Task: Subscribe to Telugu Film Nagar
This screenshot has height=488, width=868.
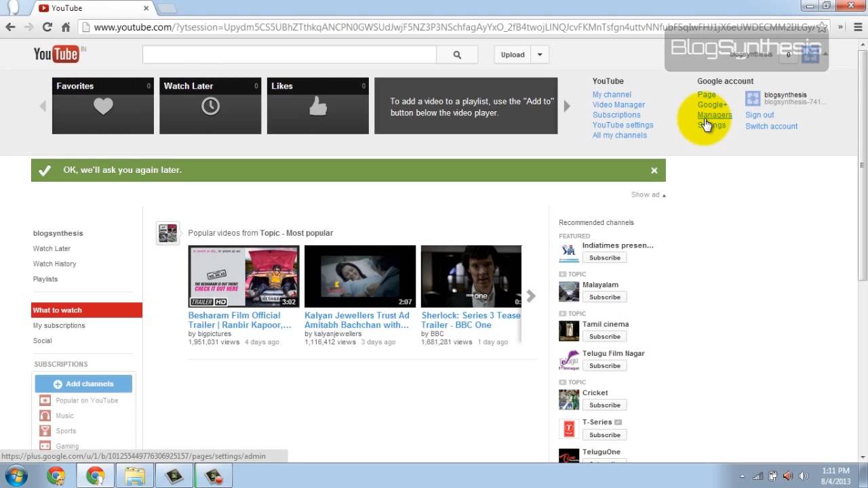Action: click(x=604, y=366)
